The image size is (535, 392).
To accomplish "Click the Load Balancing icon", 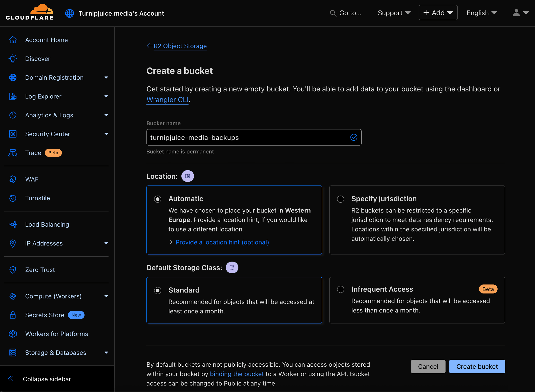I will tap(13, 225).
